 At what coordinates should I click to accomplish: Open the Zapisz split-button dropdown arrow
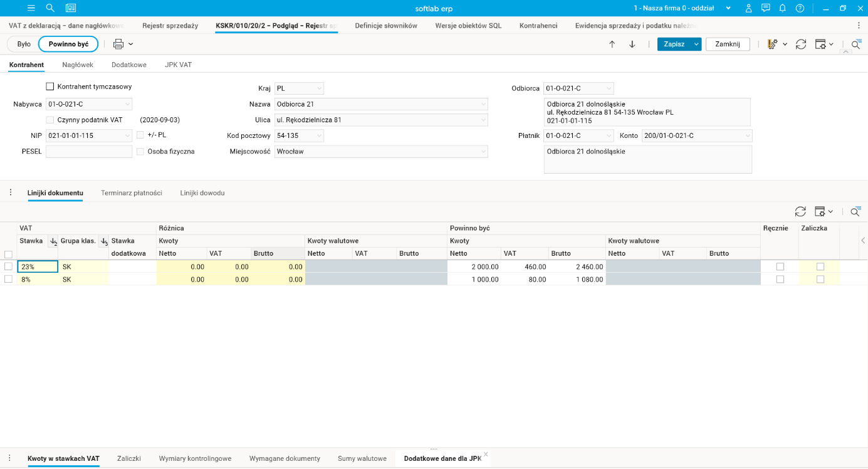(696, 44)
